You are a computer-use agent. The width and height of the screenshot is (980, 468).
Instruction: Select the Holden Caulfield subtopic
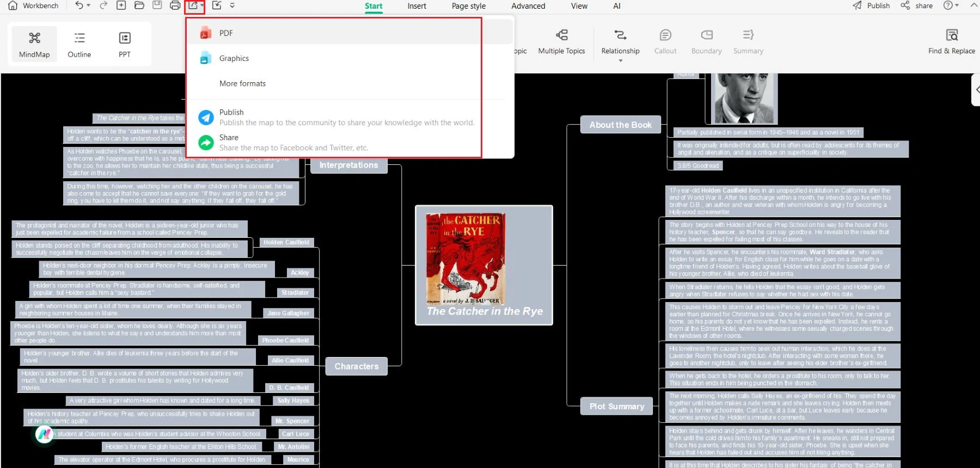tap(286, 242)
